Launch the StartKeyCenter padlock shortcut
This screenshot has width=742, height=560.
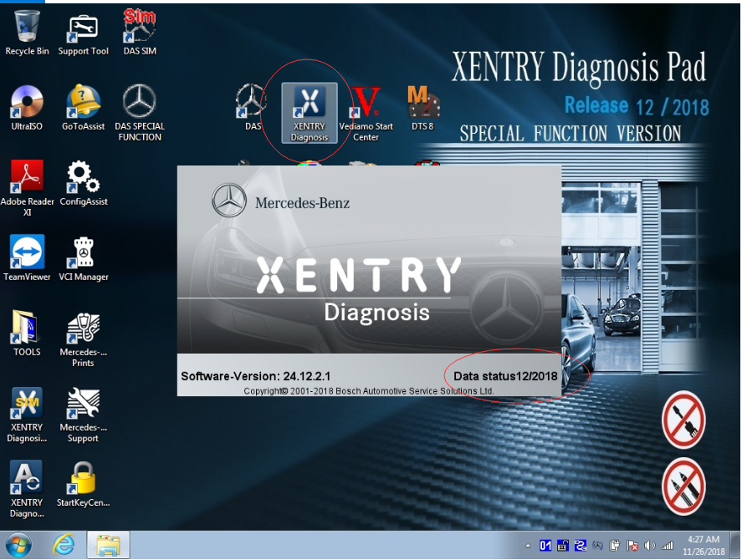pyautogui.click(x=84, y=484)
